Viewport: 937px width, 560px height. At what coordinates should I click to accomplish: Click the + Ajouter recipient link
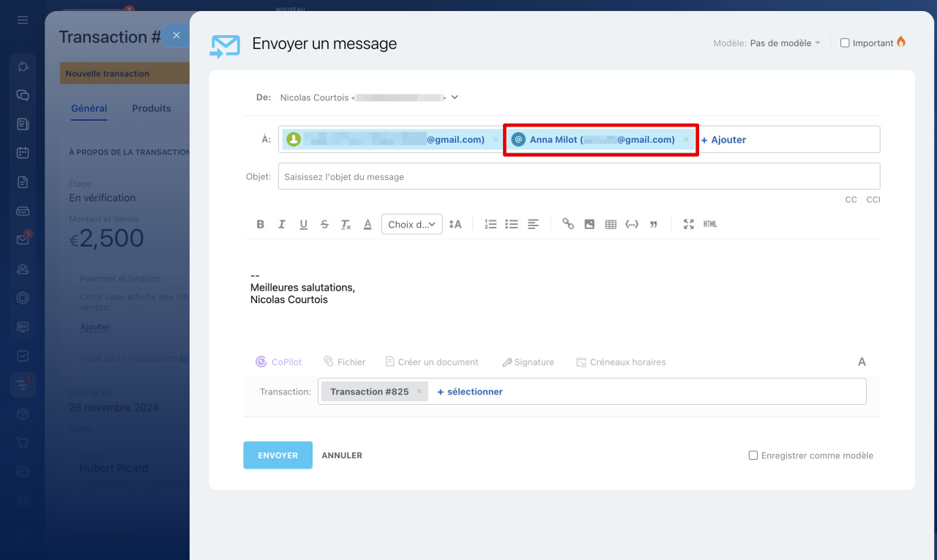(x=723, y=140)
